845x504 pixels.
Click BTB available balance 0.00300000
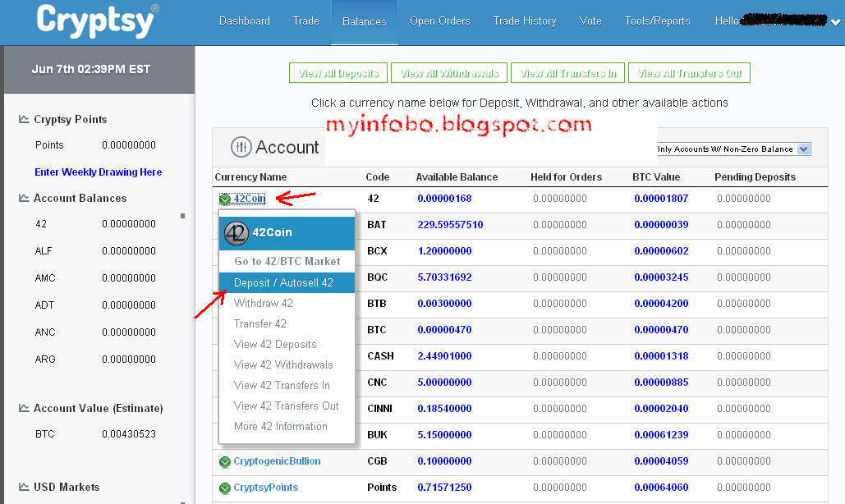tap(444, 304)
